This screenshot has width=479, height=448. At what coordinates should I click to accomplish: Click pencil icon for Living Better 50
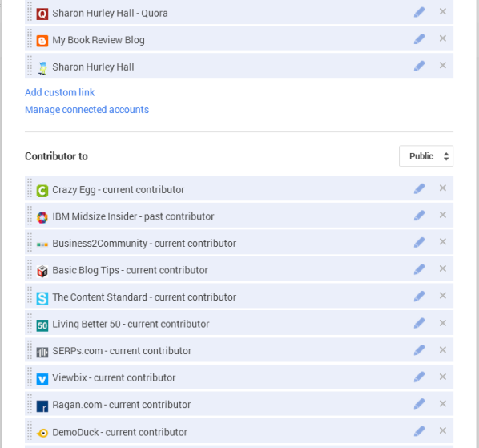tap(419, 323)
